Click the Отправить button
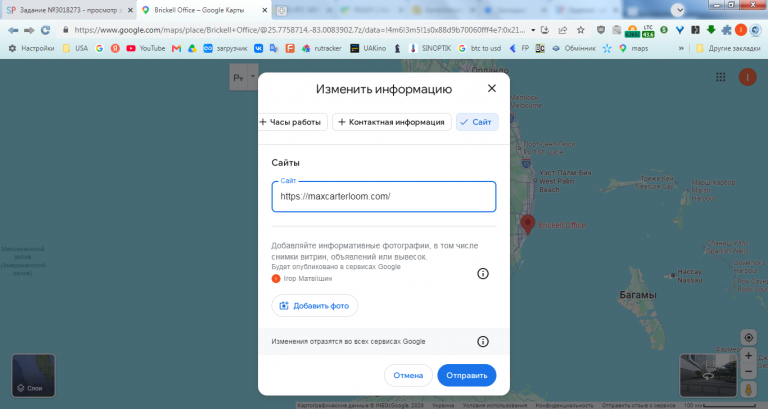 click(466, 375)
